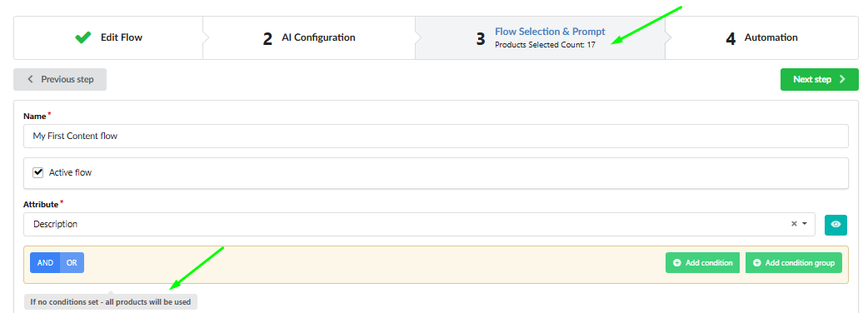Open the Attribute dropdown arrow

point(805,224)
